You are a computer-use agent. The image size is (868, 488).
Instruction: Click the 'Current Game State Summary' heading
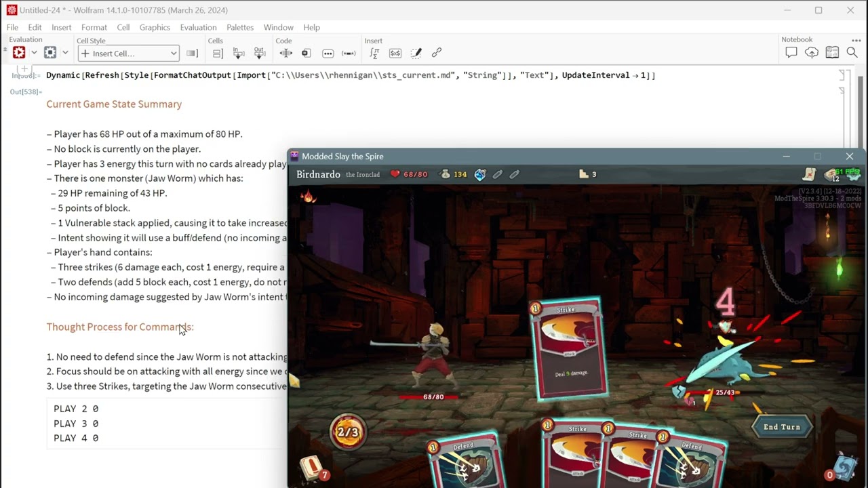tap(114, 104)
